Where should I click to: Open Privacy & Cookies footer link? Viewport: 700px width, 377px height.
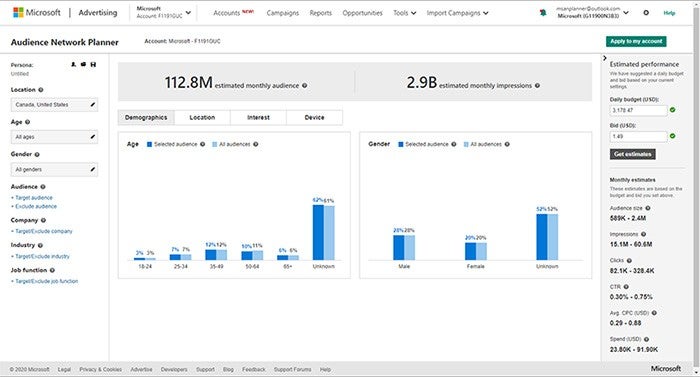point(100,369)
